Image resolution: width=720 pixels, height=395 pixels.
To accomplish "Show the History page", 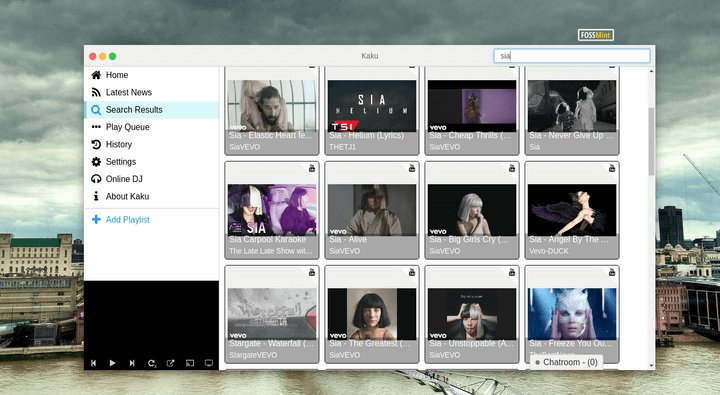I will coord(152,144).
